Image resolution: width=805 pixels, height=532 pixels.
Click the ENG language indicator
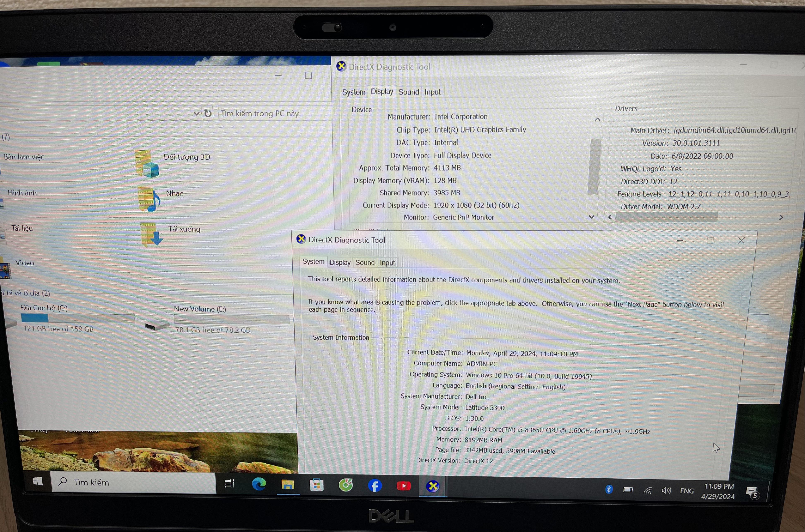[x=687, y=491]
